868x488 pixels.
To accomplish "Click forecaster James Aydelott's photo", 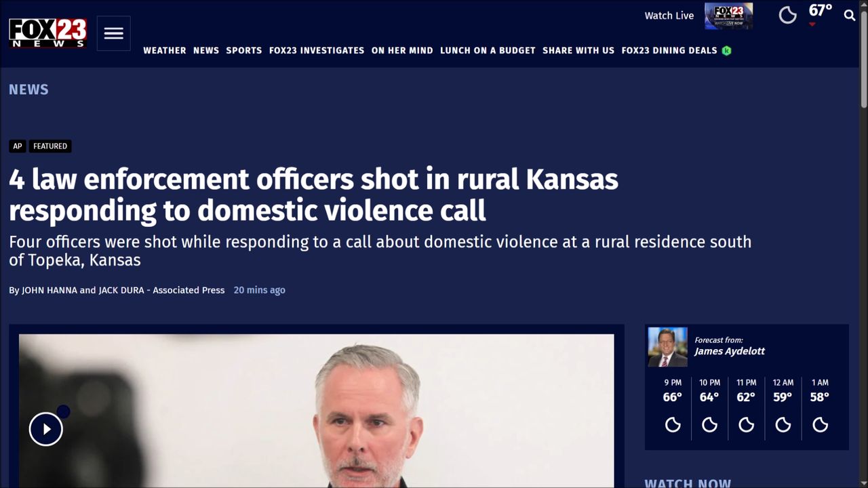I will pyautogui.click(x=667, y=347).
